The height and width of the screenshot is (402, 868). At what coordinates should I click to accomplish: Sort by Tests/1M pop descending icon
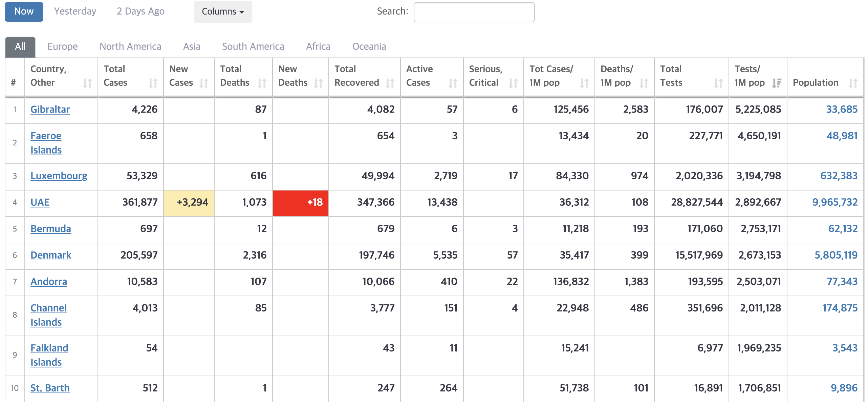tap(776, 83)
